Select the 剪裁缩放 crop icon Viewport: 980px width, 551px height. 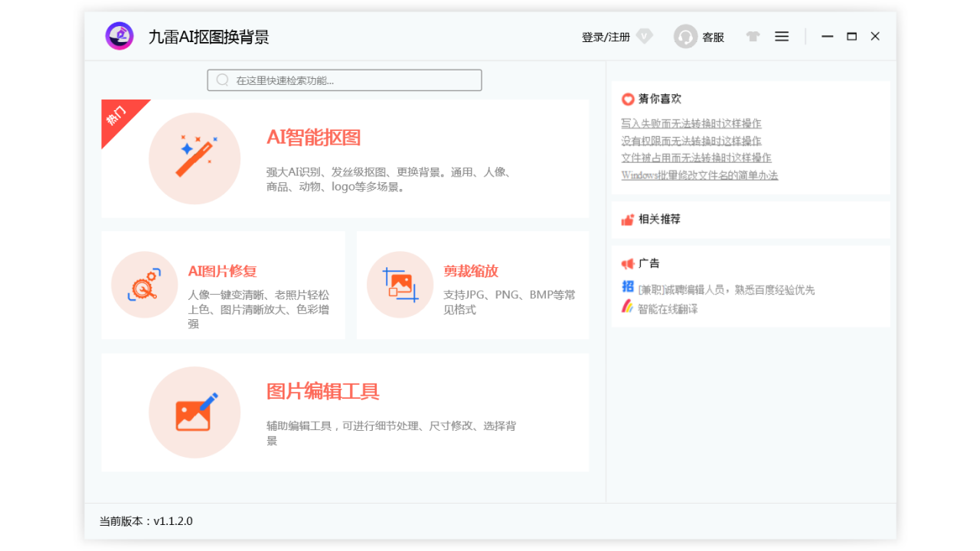[400, 285]
